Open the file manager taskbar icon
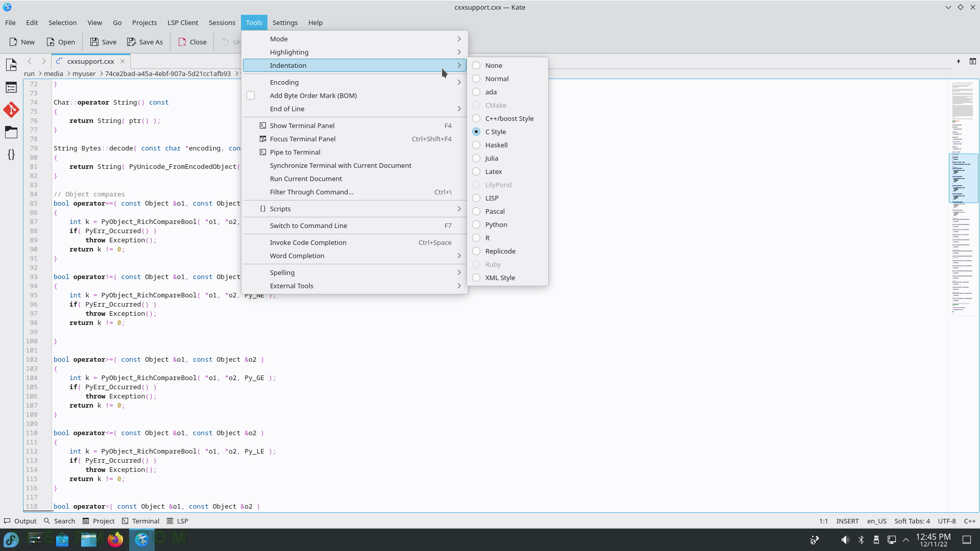 89,539
